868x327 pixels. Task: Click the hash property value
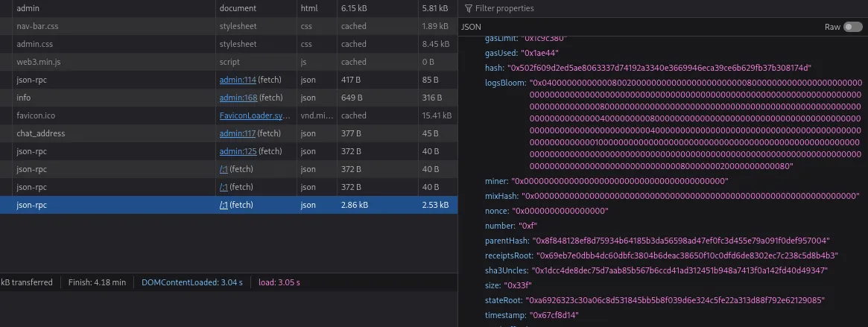coord(659,68)
